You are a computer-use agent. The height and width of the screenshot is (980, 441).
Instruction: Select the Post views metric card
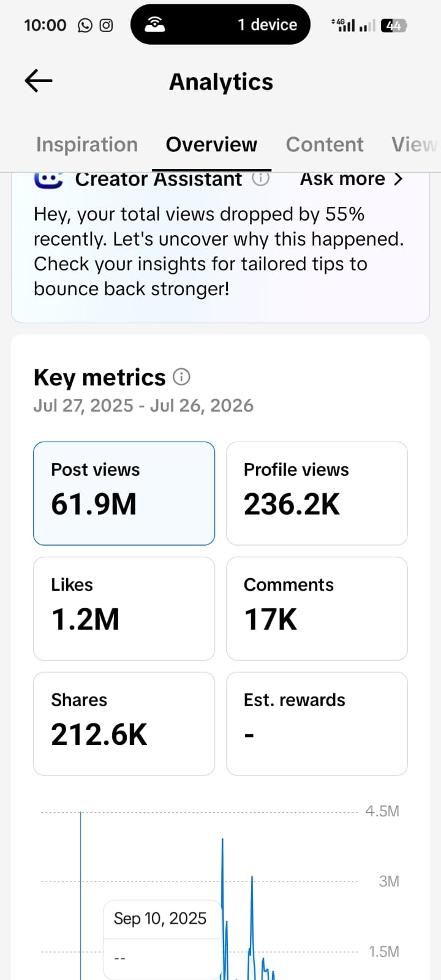click(124, 493)
